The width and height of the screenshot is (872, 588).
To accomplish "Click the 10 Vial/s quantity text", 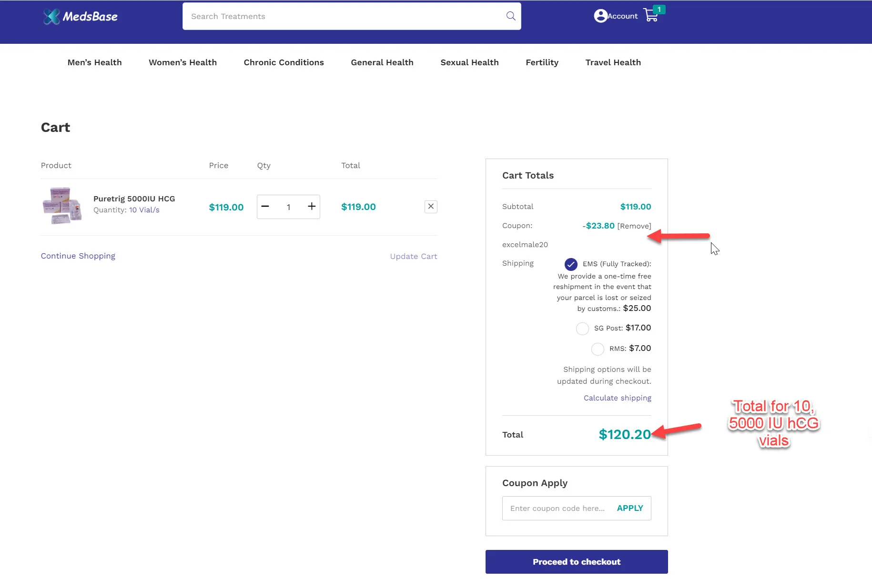I will (144, 210).
